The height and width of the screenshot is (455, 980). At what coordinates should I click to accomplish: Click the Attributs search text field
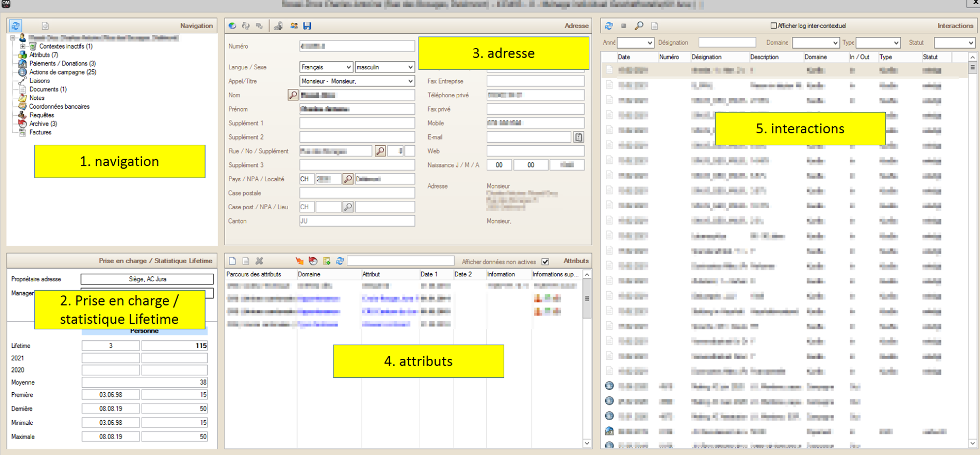coord(400,261)
